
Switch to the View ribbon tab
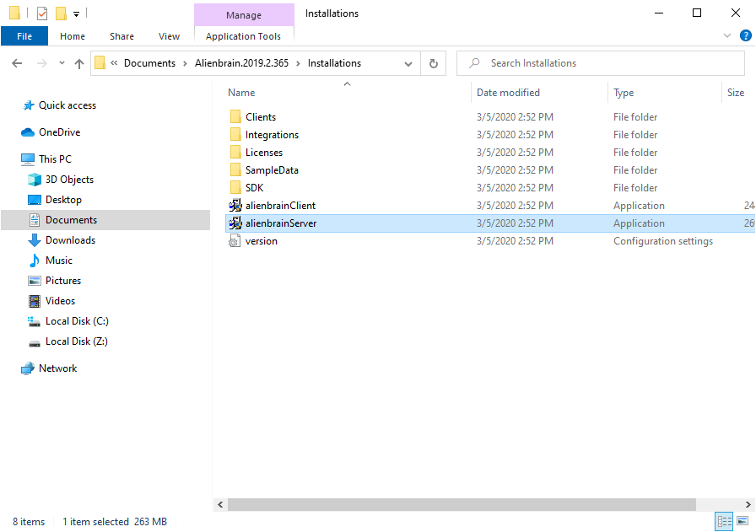[x=169, y=36]
